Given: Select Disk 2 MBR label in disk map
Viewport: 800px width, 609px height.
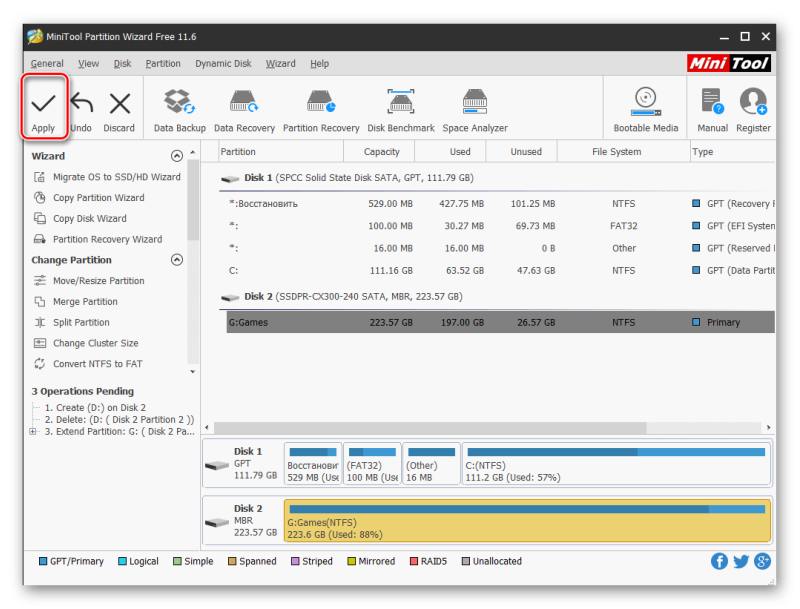Looking at the screenshot, I should point(243,521).
